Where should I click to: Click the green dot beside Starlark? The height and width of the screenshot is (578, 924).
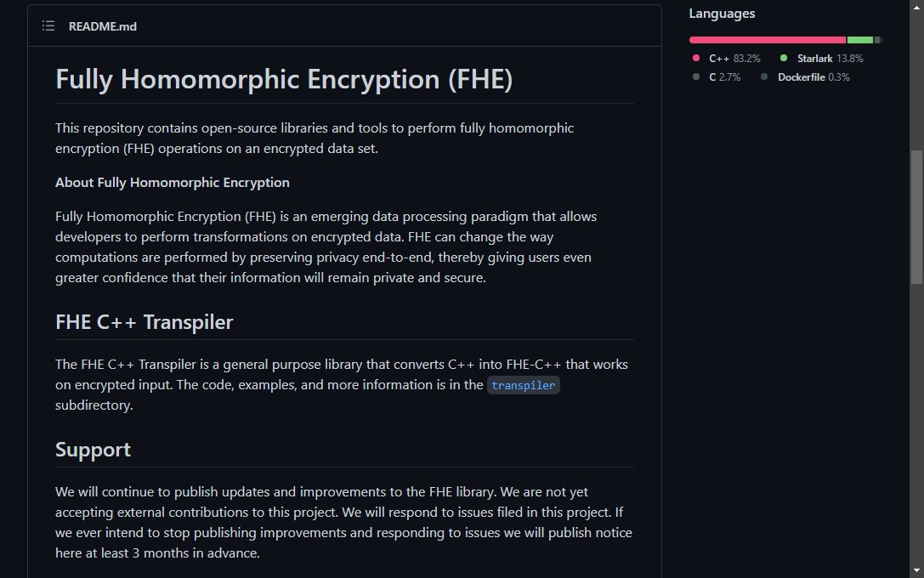pos(784,59)
